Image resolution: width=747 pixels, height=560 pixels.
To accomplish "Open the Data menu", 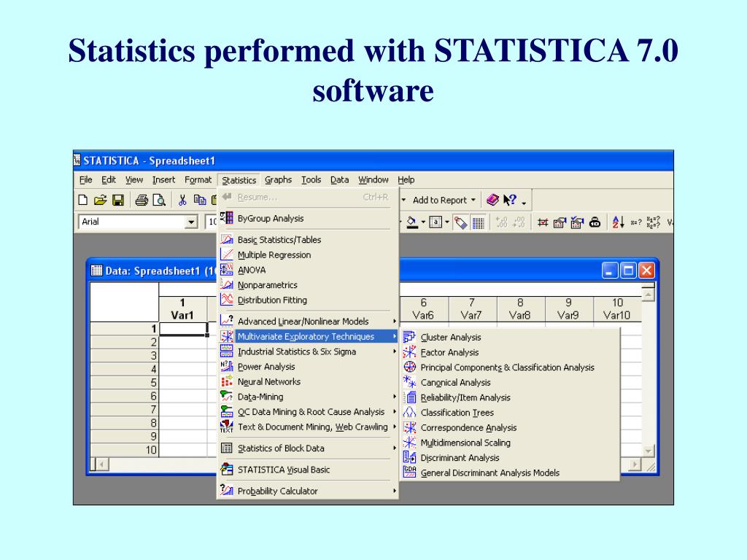I will click(340, 179).
